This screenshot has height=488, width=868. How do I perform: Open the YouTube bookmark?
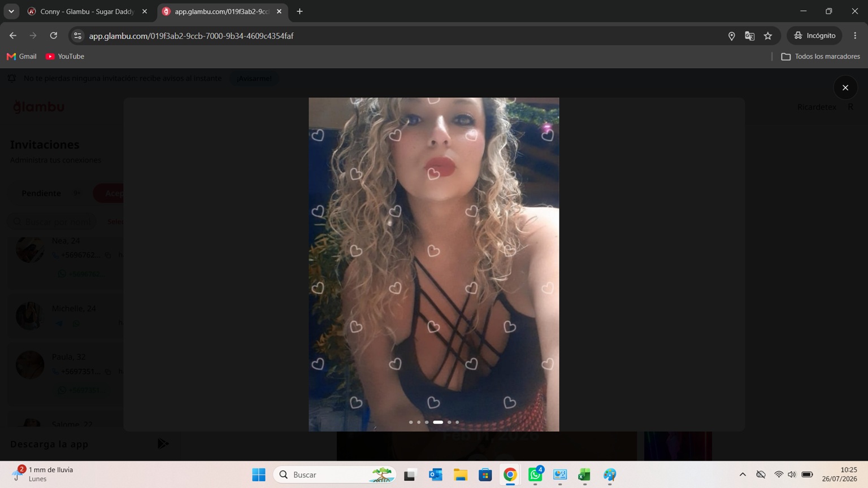[x=65, y=56]
